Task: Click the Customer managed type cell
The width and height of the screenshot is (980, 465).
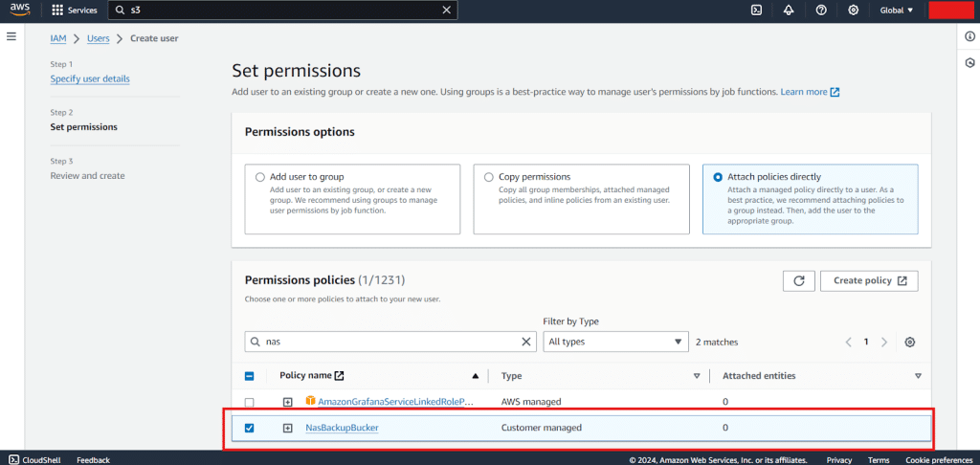Action: click(542, 428)
